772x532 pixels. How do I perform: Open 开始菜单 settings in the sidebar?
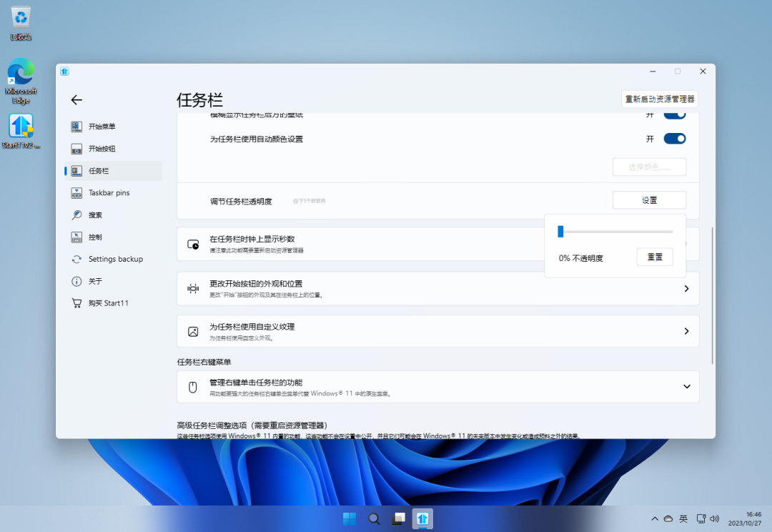(x=113, y=127)
